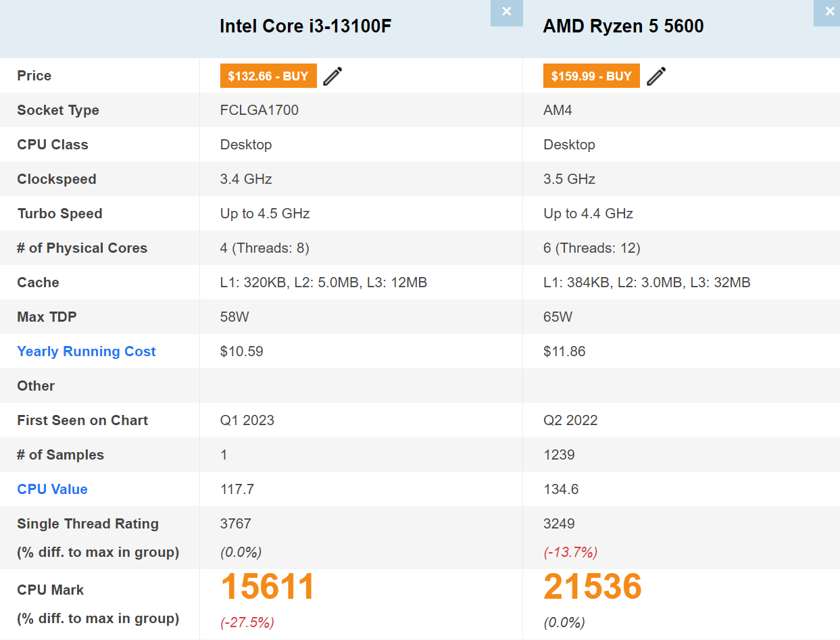Select cache value with L3: 32MB
The width and height of the screenshot is (840, 640).
(647, 282)
